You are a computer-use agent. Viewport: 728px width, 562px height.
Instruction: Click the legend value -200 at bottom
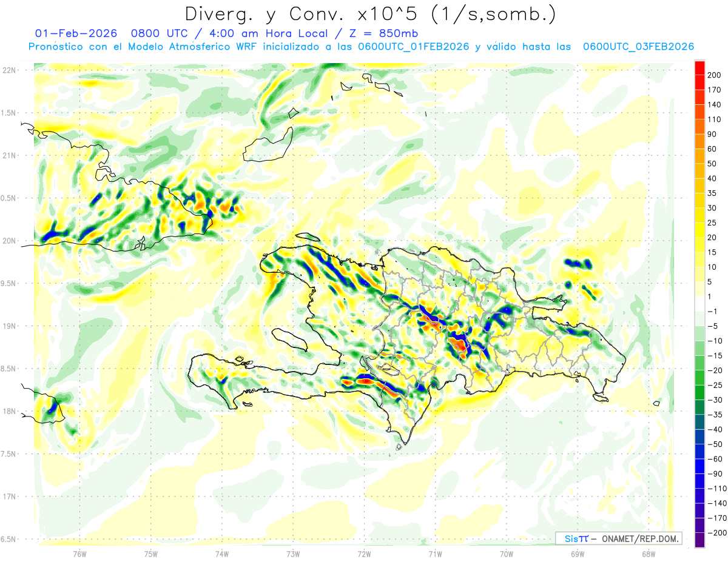[x=717, y=532]
